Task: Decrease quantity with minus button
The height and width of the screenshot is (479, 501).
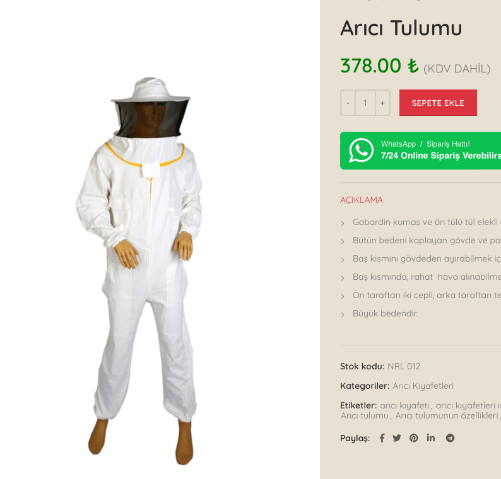Action: point(348,103)
